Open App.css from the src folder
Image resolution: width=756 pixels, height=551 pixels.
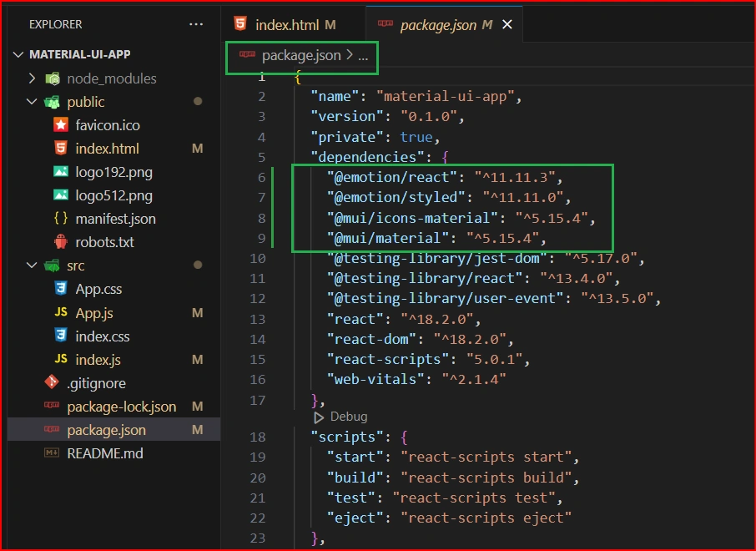coord(98,289)
